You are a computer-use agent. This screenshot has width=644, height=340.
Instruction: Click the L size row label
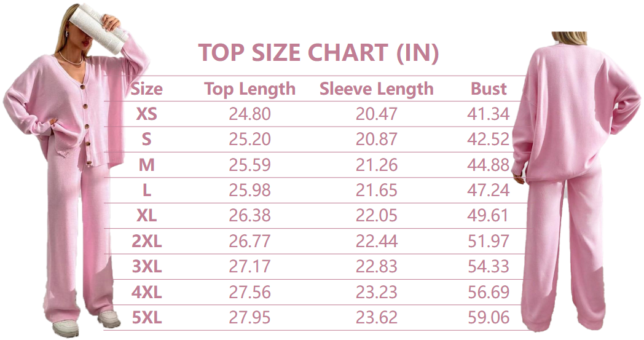[x=147, y=191]
